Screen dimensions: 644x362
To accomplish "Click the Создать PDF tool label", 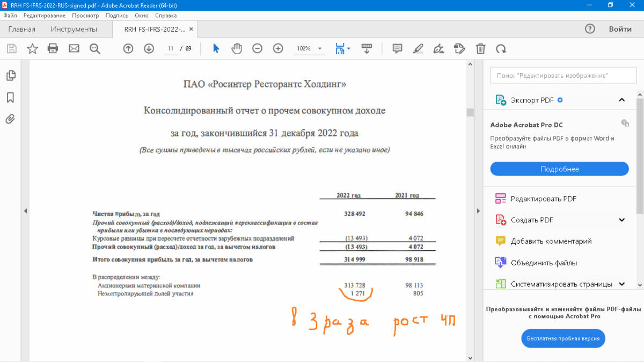I will point(532,220).
